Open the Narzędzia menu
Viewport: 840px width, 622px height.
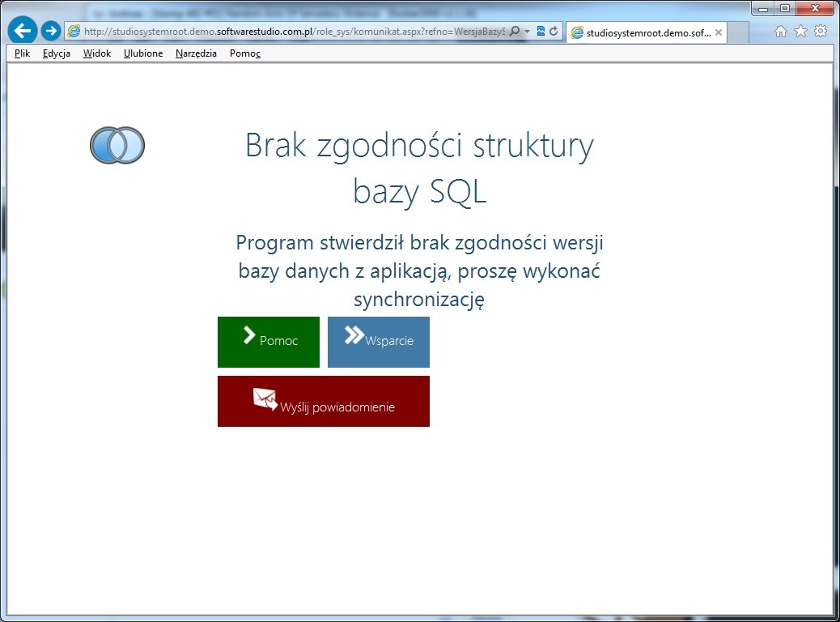196,53
